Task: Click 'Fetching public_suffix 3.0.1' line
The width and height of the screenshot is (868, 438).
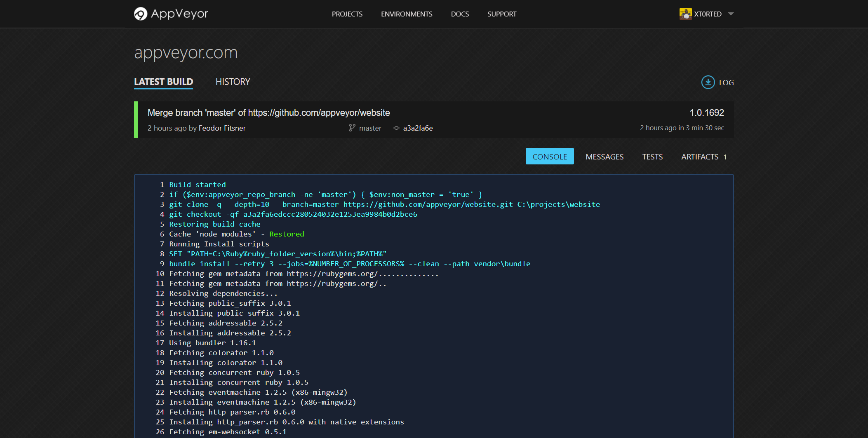Action: [230, 303]
